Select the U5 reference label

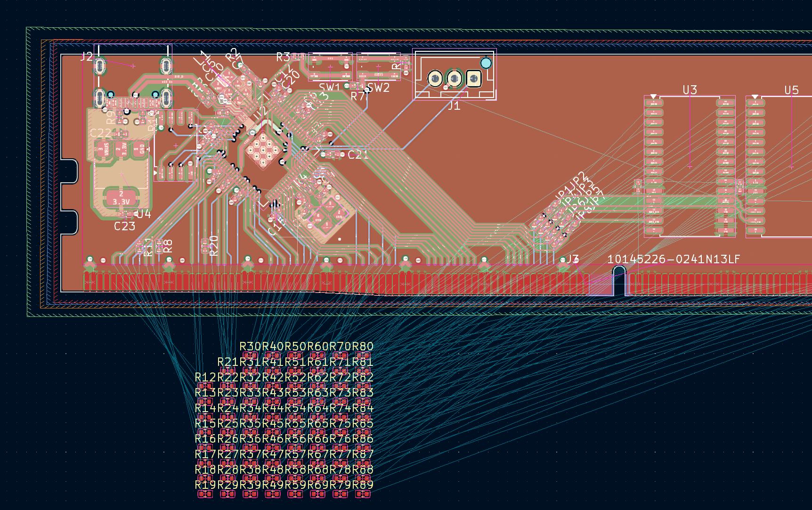(x=791, y=90)
